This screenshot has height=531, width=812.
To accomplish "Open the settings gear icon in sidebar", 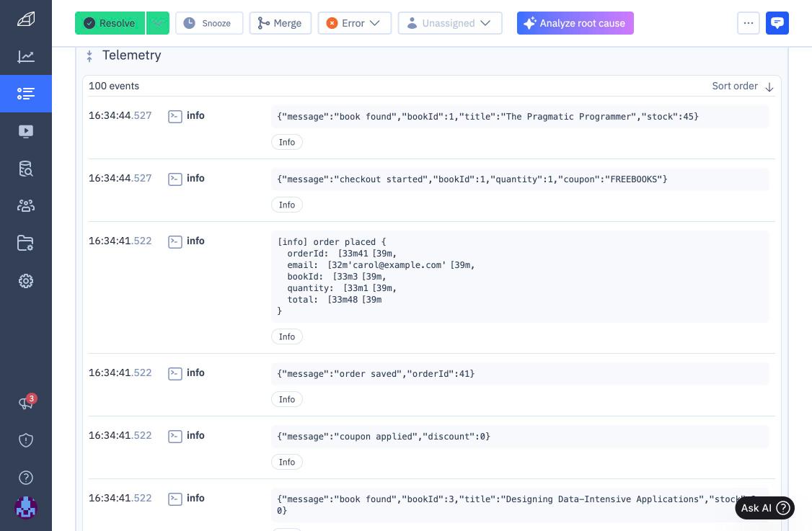I will coord(26,281).
